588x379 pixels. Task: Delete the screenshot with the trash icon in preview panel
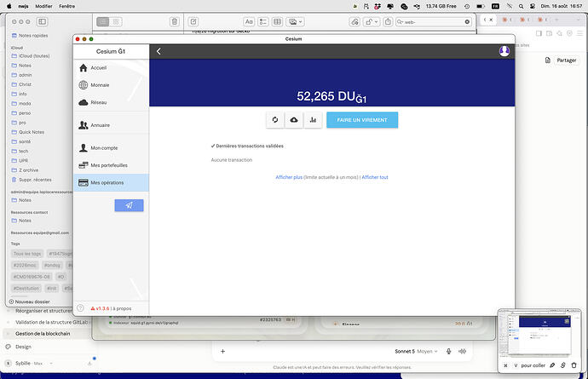[574, 365]
